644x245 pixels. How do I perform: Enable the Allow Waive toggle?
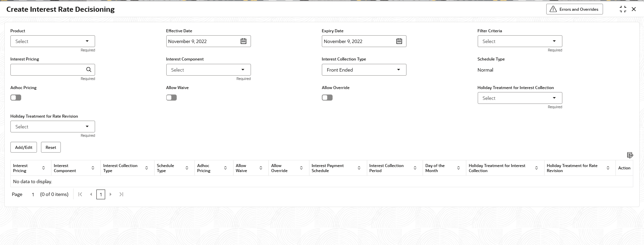click(x=171, y=97)
